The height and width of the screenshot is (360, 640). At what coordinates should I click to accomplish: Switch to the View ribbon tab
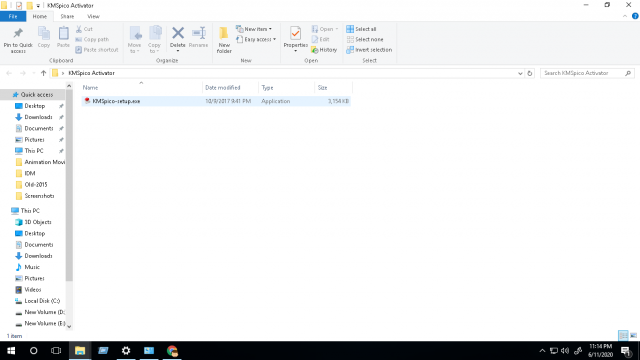point(93,16)
